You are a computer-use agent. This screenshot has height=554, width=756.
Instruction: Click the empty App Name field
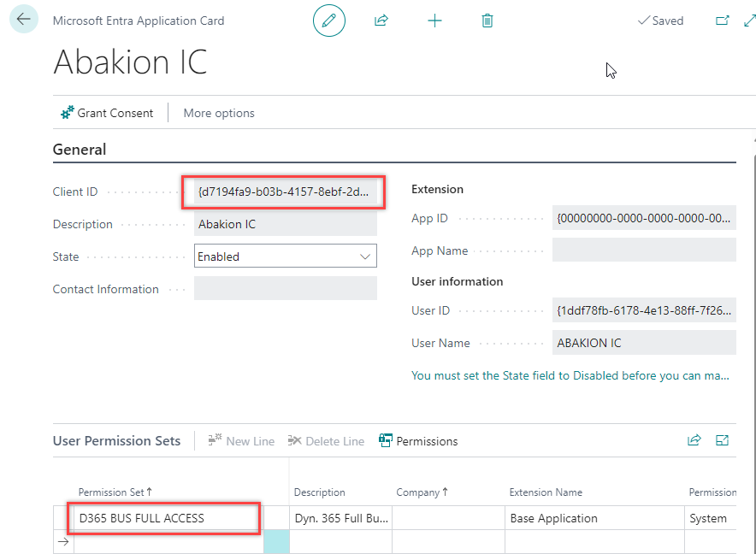644,250
